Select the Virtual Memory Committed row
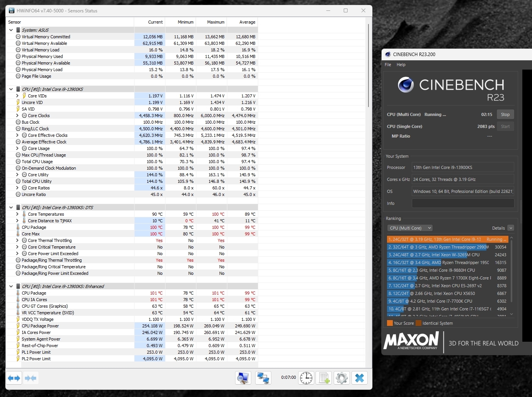532x397 pixels. tap(132, 37)
